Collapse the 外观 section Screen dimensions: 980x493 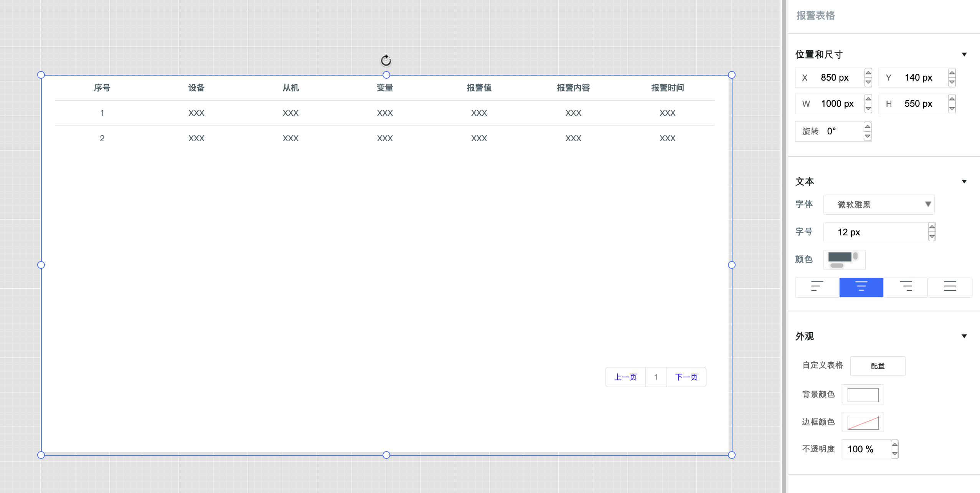point(964,336)
